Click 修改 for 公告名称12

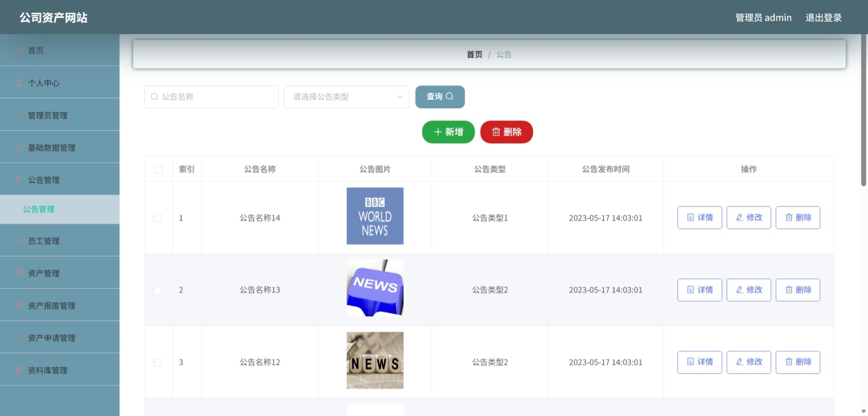[x=749, y=362]
